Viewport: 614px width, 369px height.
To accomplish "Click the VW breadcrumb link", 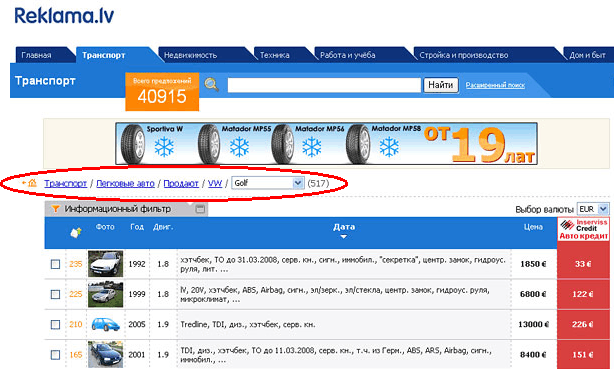I will 215,183.
